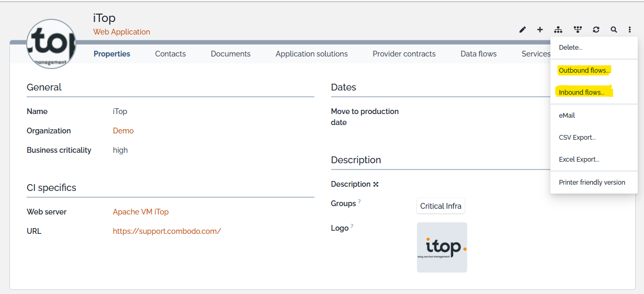The image size is (644, 294).
Task: Click the help mark next to Groups
Action: [359, 201]
